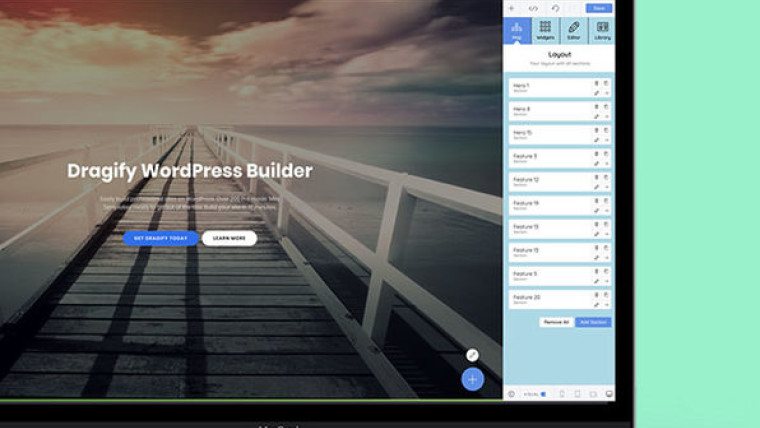Select the Feature 5 section row

pos(559,276)
